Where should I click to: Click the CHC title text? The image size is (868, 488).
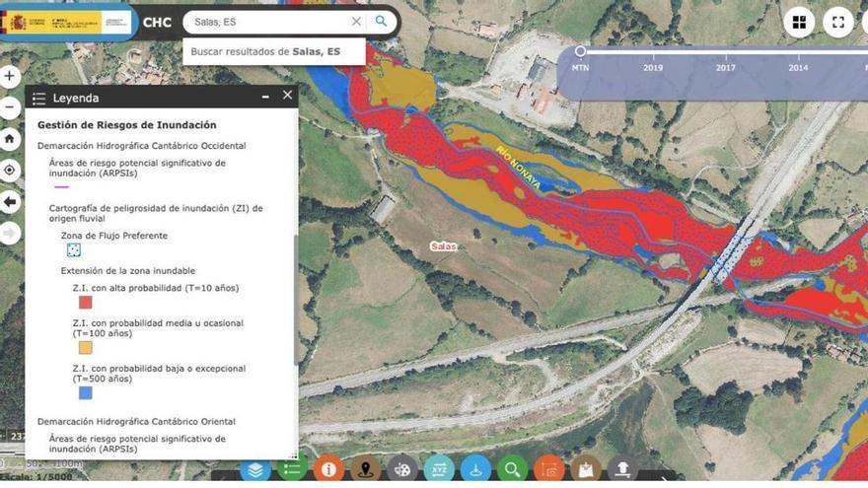tap(157, 23)
